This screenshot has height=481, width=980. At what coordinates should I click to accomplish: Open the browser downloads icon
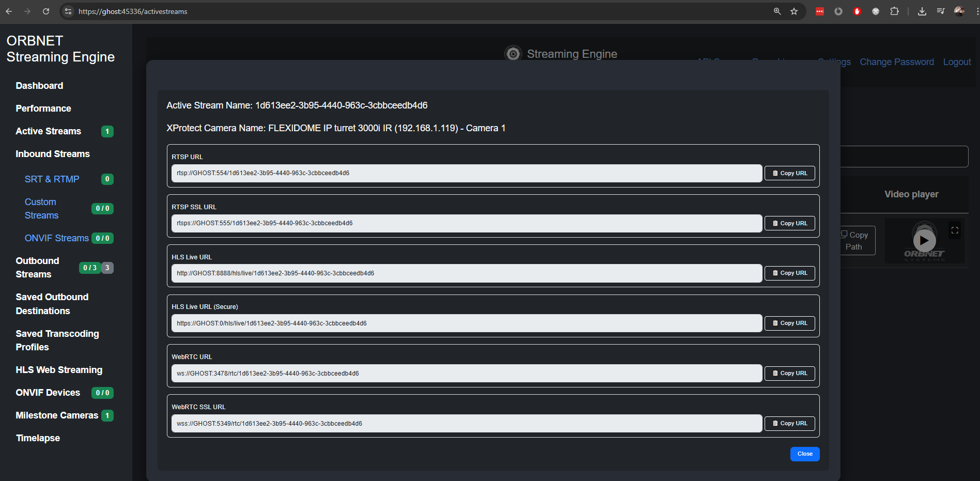coord(922,11)
